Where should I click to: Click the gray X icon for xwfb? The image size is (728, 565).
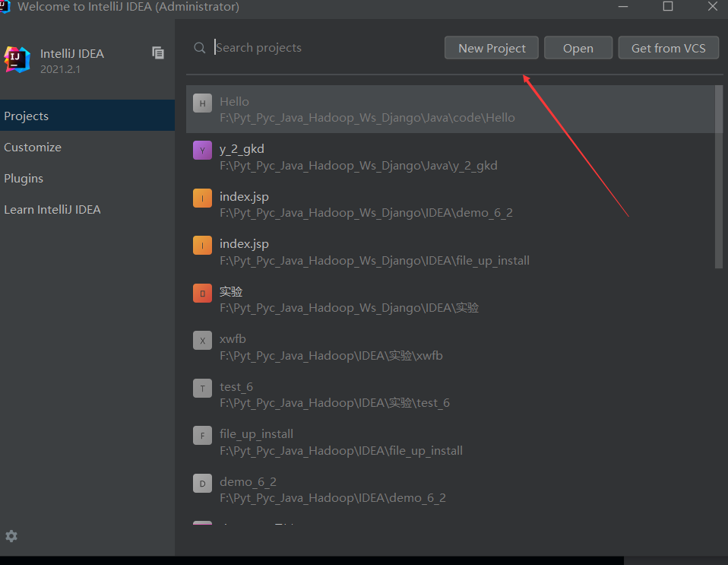click(x=202, y=341)
